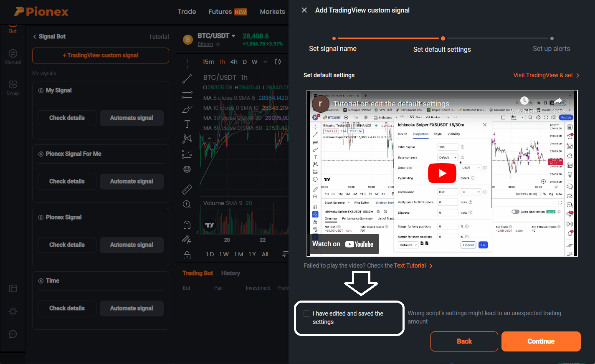Image resolution: width=595 pixels, height=364 pixels.
Task: Collapse the MA indicator legend arrow
Action: point(210,139)
